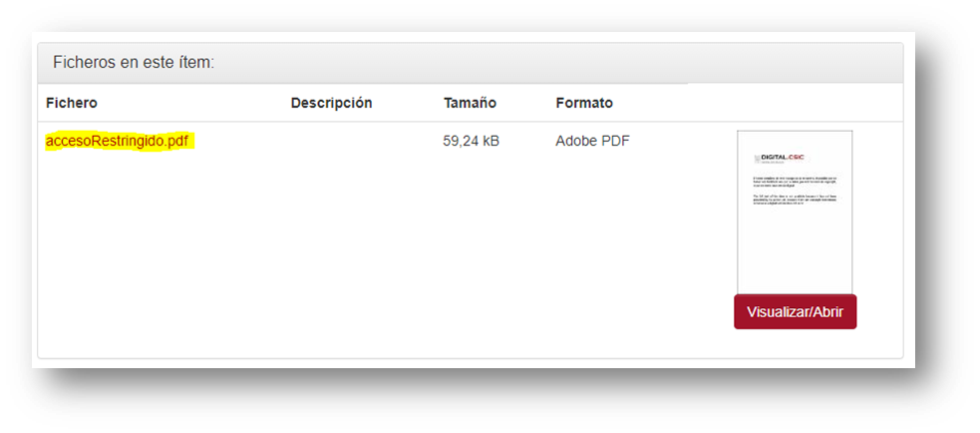
Task: Click the Tamaño column header
Action: (470, 103)
